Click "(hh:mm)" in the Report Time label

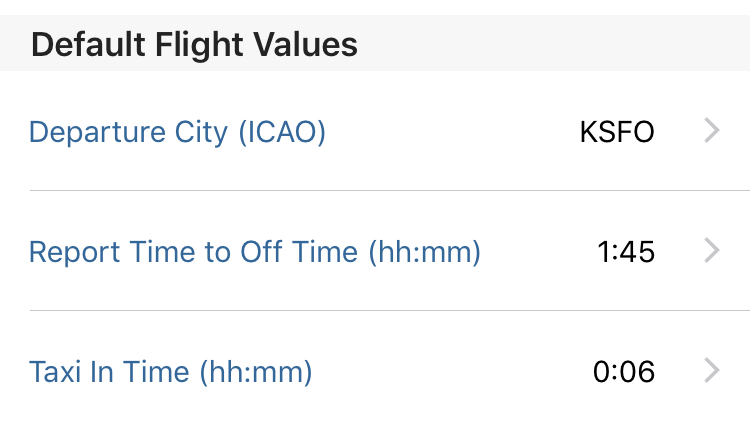pyautogui.click(x=424, y=253)
